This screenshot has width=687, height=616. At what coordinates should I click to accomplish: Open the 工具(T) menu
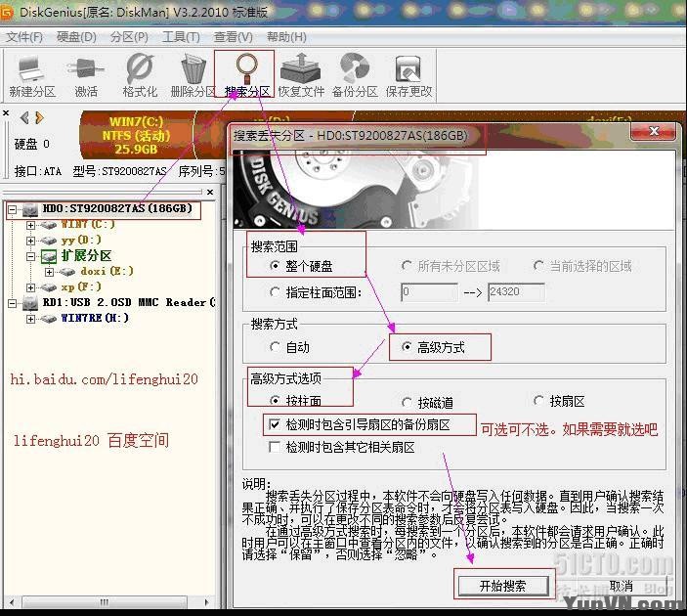[x=181, y=37]
